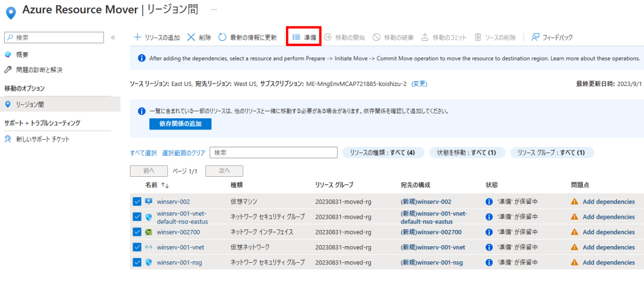Open the リソース グループ : すべて (1) filter
Screen dimensions: 644x287
point(552,153)
